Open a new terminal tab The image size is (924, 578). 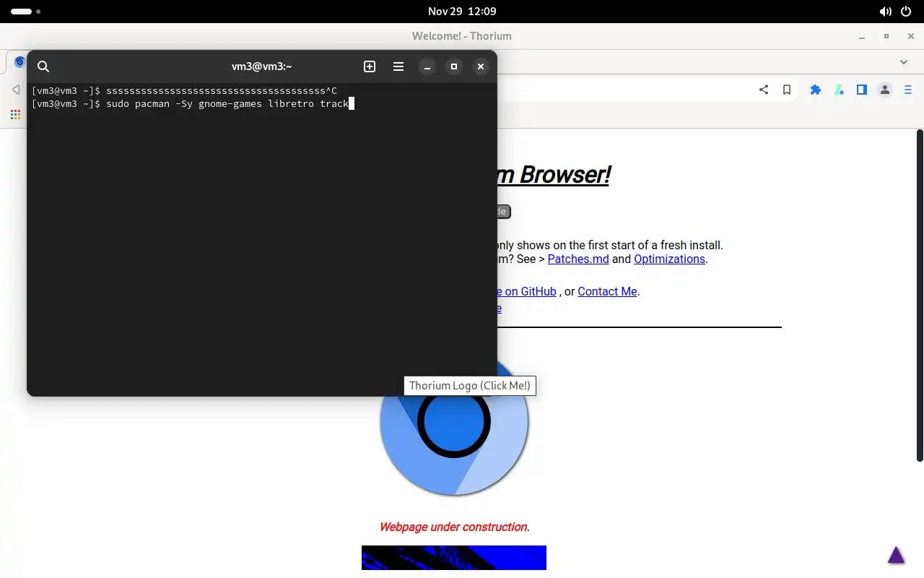(x=370, y=66)
